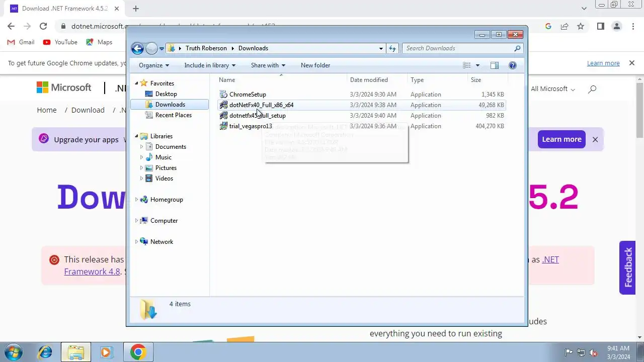Open Windows Media Player from taskbar
The width and height of the screenshot is (644, 362).
(106, 352)
